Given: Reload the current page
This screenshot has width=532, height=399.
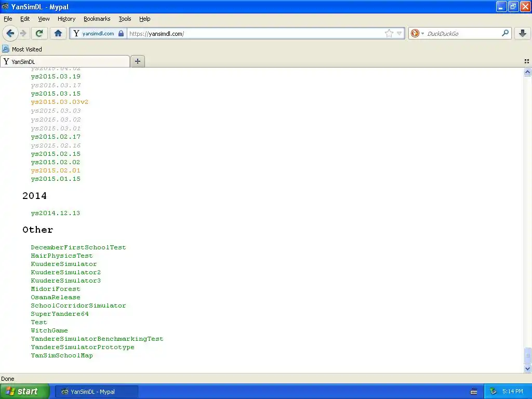Looking at the screenshot, I should 39,33.
